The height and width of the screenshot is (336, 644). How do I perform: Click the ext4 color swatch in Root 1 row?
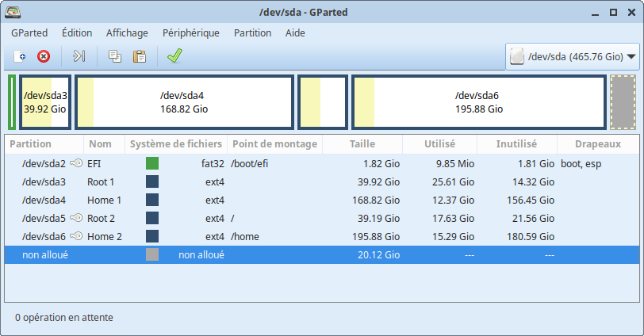[152, 181]
